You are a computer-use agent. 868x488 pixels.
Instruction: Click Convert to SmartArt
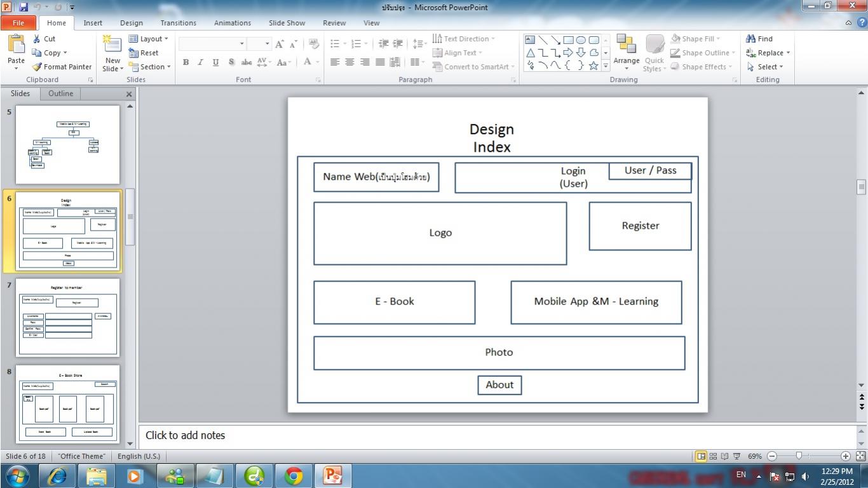[473, 67]
